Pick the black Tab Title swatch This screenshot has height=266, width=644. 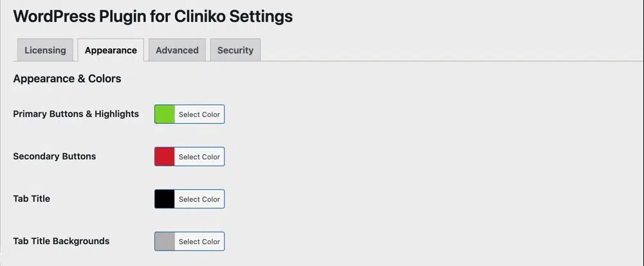[165, 199]
